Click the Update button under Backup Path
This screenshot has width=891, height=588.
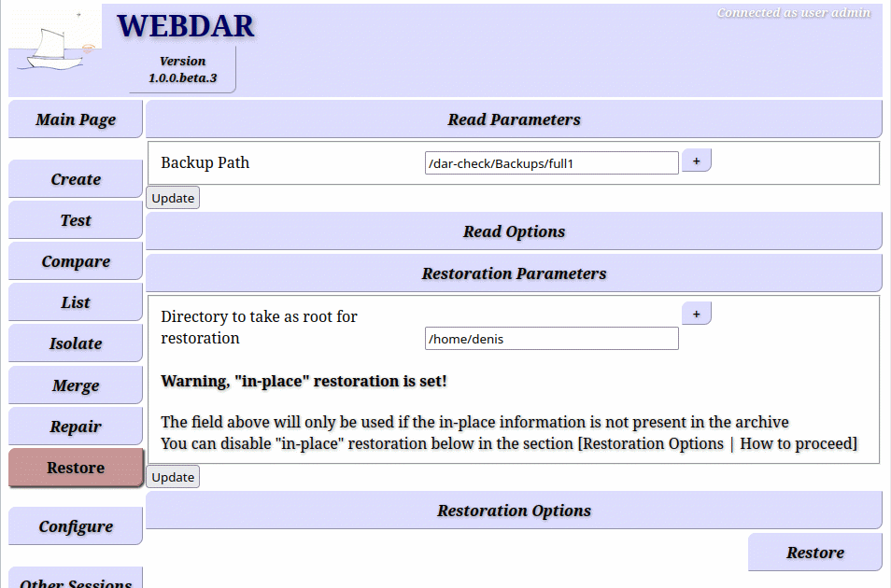pos(173,198)
